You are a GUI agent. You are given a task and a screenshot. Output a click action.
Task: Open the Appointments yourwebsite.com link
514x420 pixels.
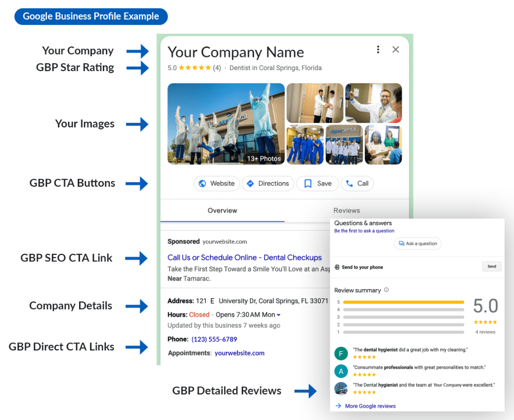tap(239, 353)
